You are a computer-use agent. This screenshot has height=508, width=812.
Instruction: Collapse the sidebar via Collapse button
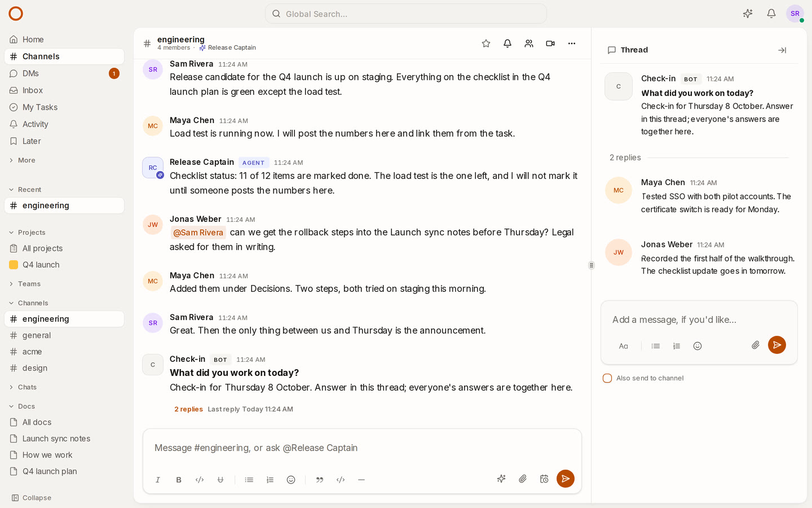pos(32,498)
